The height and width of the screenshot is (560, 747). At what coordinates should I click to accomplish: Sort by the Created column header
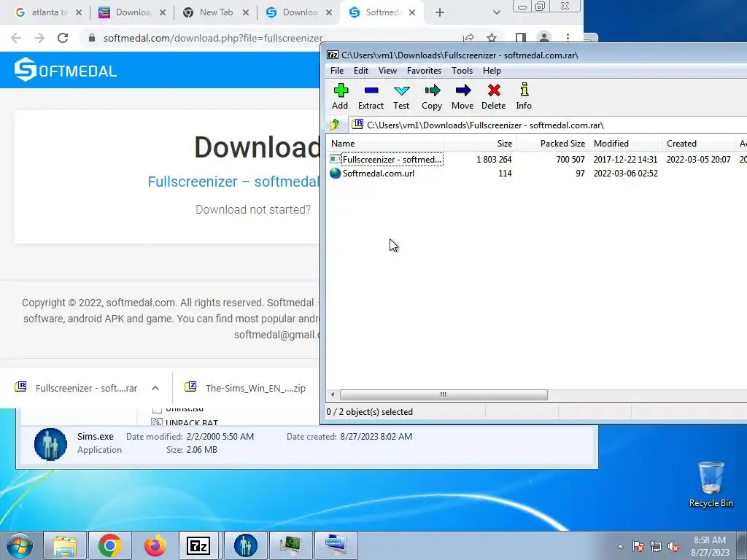coord(698,144)
